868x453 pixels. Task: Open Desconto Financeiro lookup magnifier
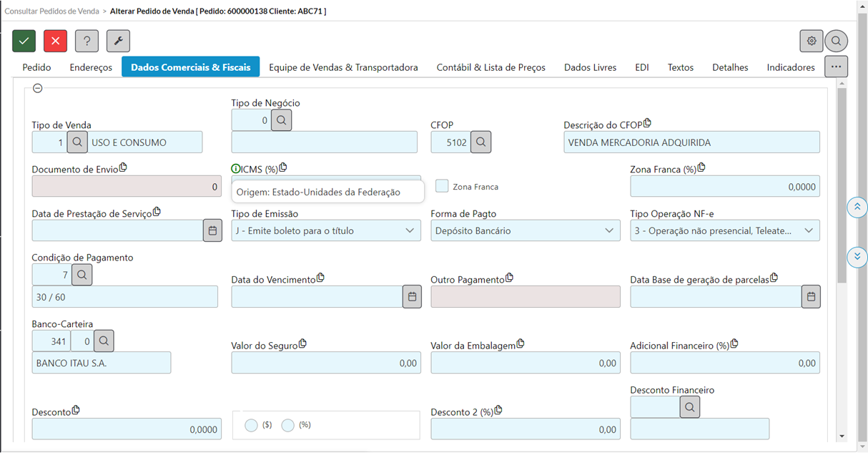pos(689,406)
